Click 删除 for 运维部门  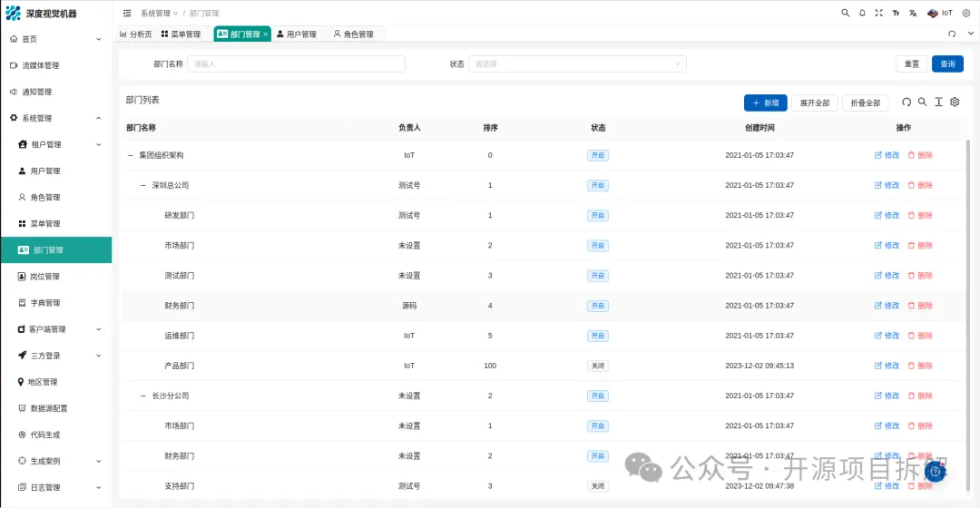point(920,336)
